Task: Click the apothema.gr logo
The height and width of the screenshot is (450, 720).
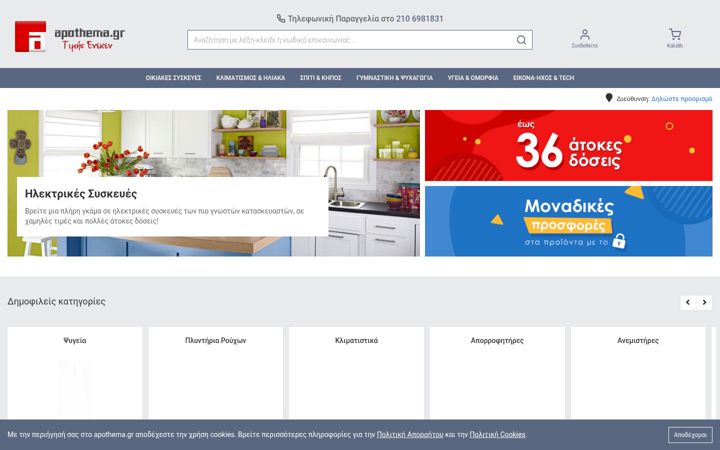Action: pyautogui.click(x=70, y=36)
